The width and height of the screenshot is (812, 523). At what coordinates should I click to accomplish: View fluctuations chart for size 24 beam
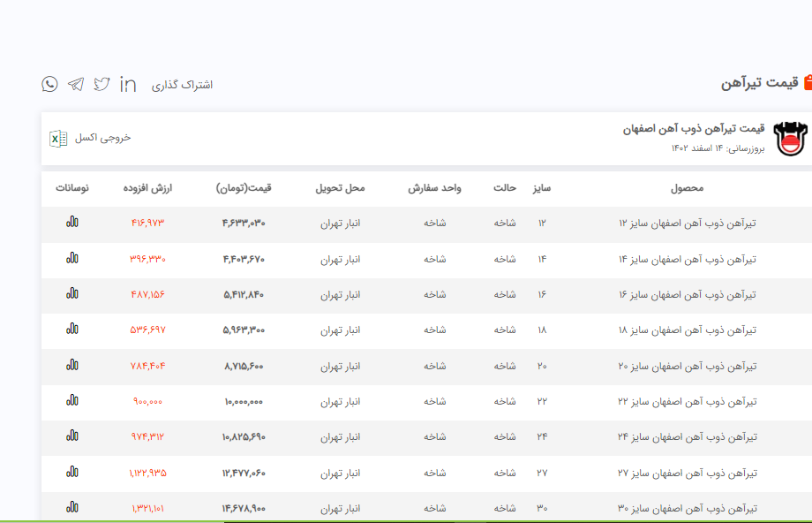tap(72, 436)
